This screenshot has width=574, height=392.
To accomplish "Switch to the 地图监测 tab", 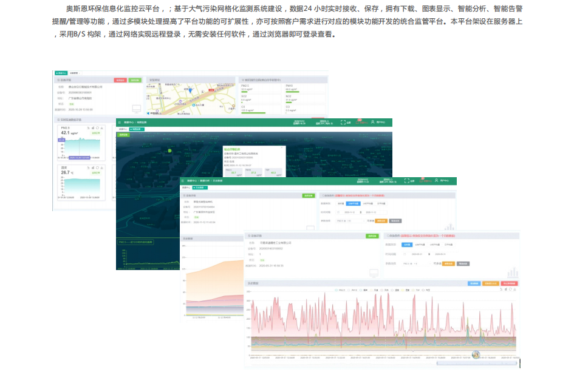I will pos(136,129).
